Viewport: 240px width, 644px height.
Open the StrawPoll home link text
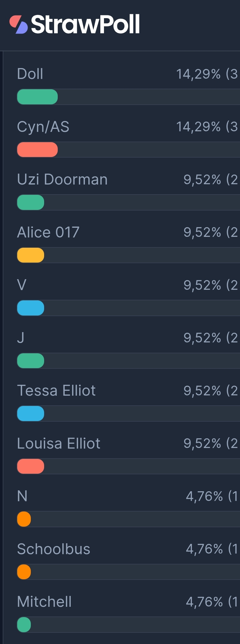click(85, 24)
